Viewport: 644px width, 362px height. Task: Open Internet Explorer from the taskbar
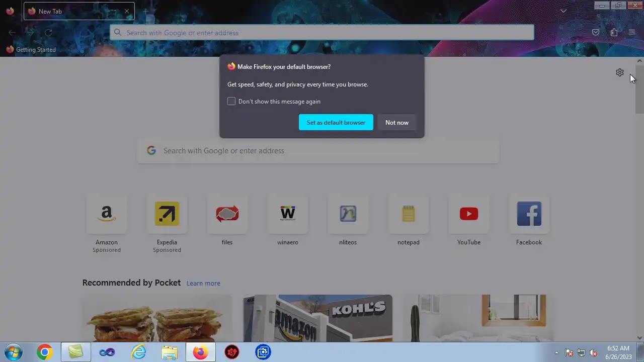point(138,352)
